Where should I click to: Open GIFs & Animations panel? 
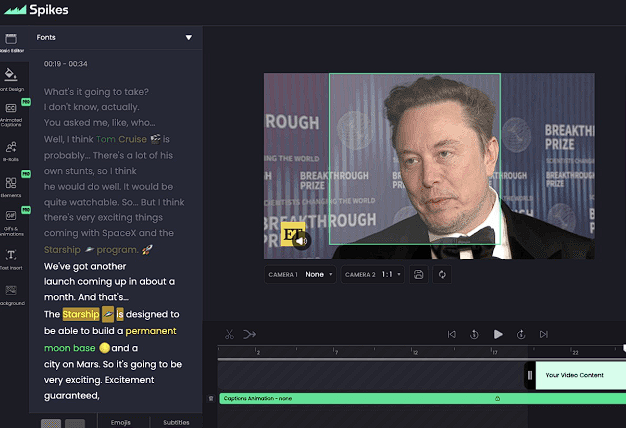click(11, 218)
